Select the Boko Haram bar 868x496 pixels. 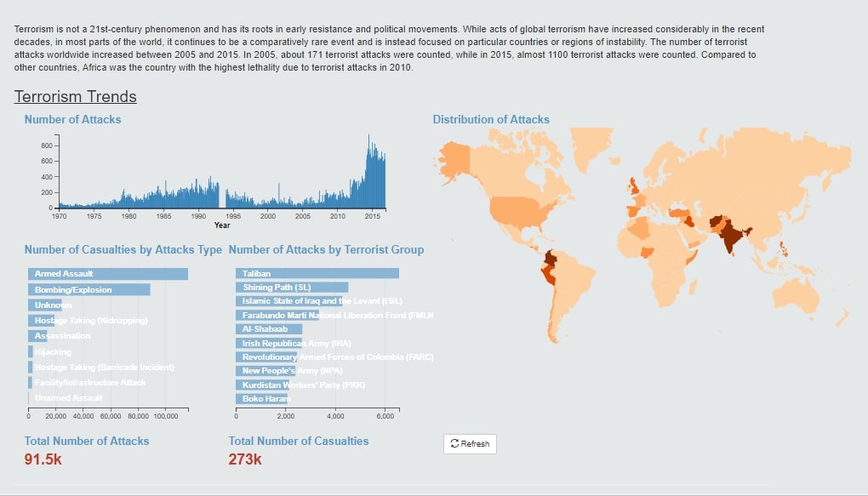click(263, 398)
